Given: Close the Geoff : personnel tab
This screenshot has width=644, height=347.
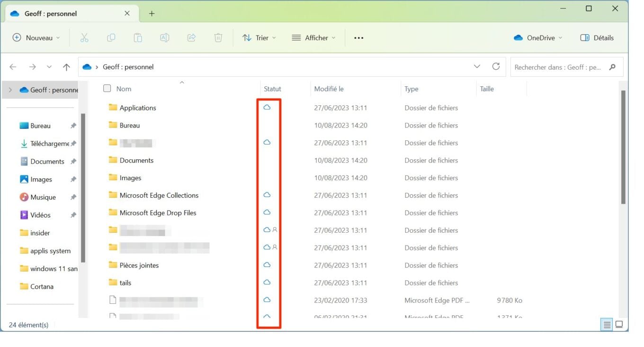Looking at the screenshot, I should [x=127, y=13].
